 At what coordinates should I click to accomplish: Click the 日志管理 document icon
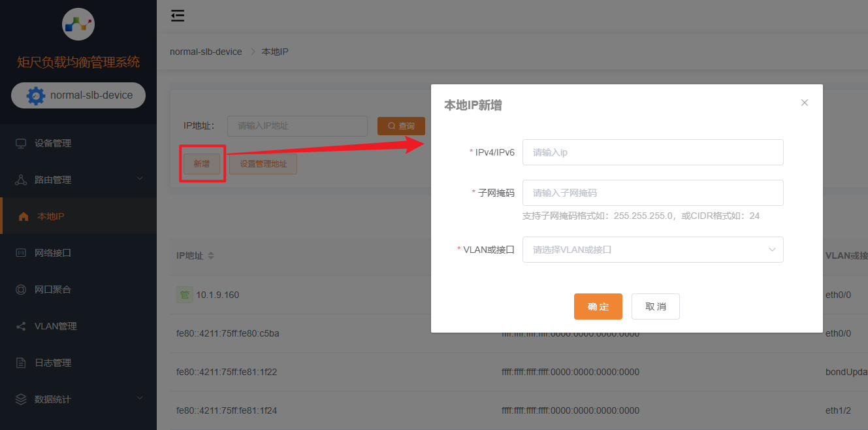[x=21, y=363]
